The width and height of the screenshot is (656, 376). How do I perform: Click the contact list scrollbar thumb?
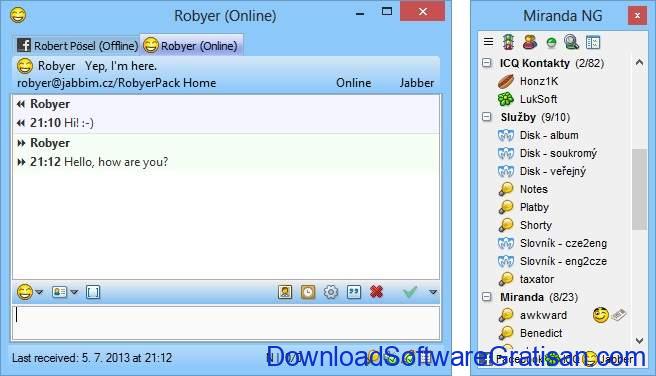639,189
